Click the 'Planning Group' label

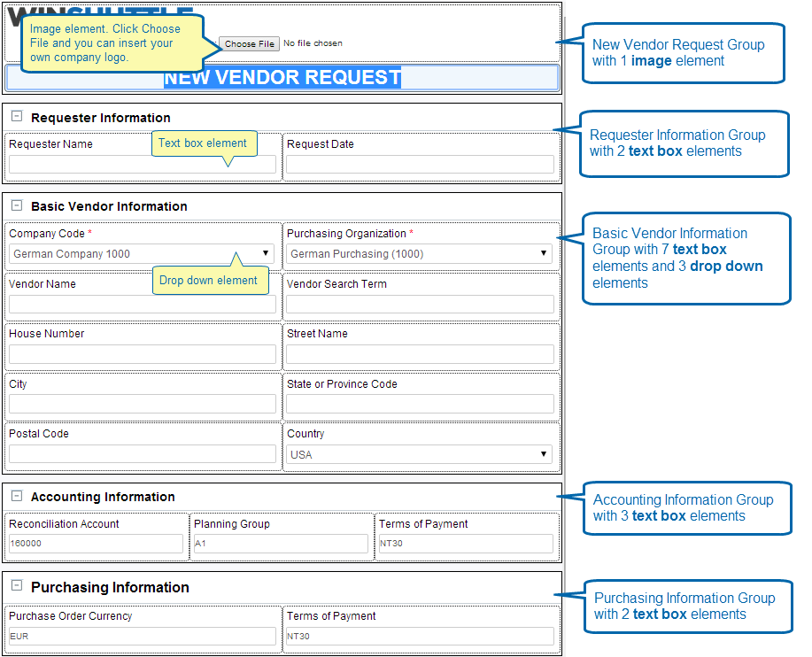[231, 524]
